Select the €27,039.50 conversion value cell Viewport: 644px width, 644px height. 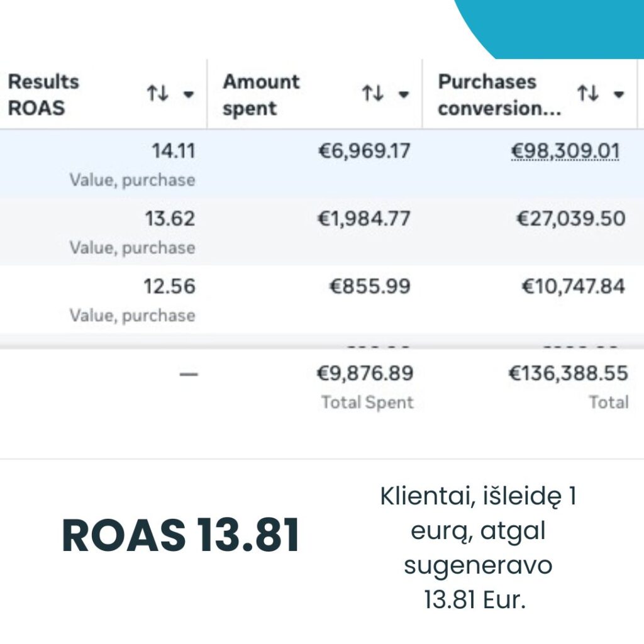571,219
